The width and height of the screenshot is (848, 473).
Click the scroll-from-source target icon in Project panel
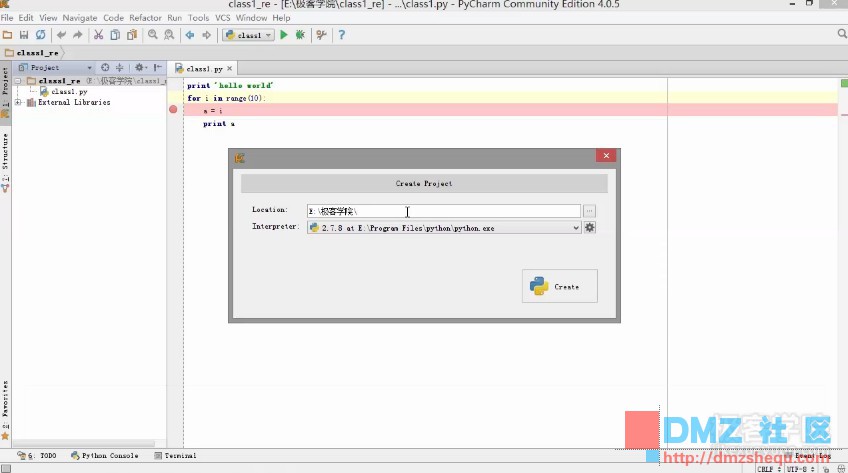105,68
